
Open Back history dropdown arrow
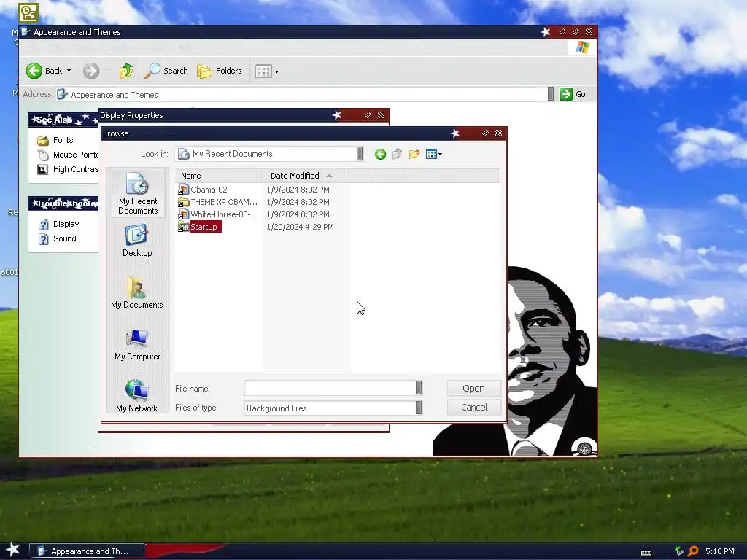(x=69, y=71)
